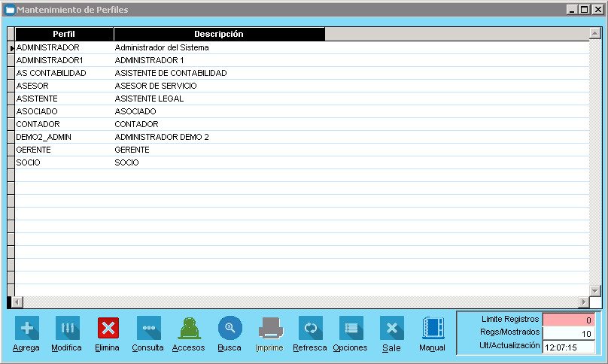Open the Manual book icon
Viewport: 608px width, 364px height.
click(433, 329)
